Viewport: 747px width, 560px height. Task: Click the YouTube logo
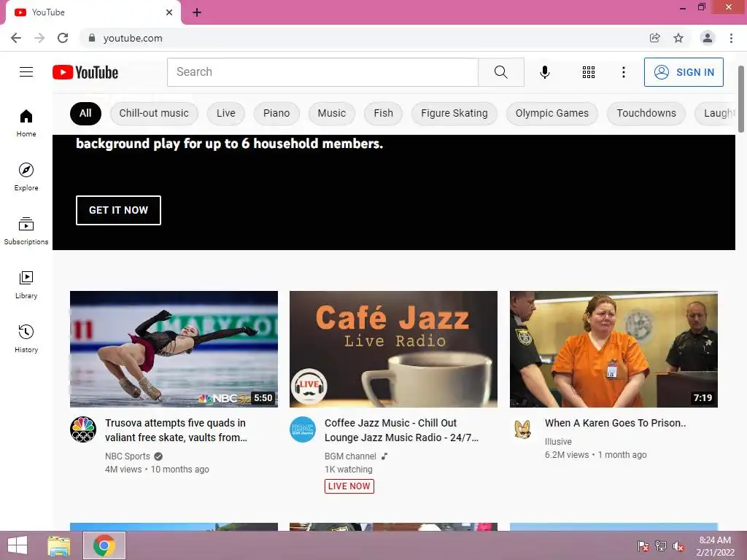[x=85, y=72]
